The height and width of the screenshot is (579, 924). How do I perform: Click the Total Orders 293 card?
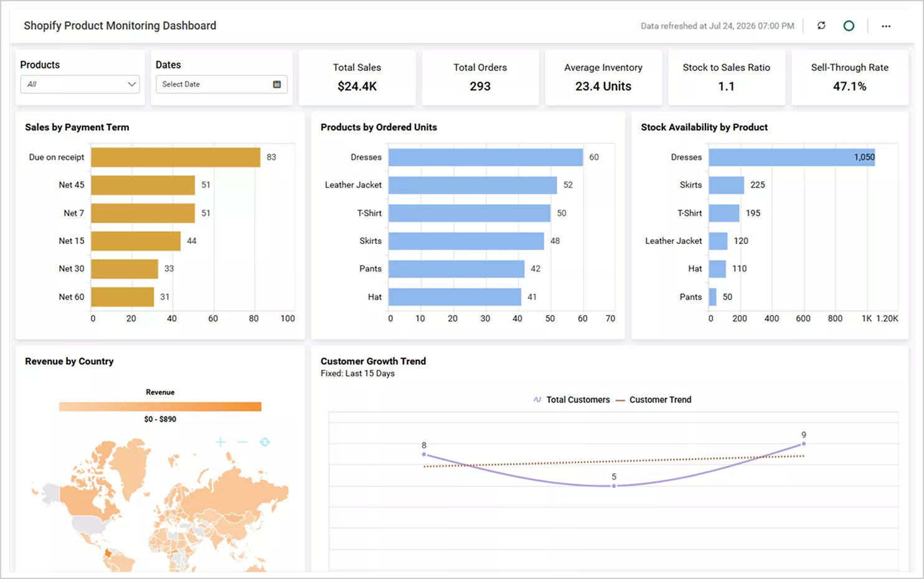(480, 77)
